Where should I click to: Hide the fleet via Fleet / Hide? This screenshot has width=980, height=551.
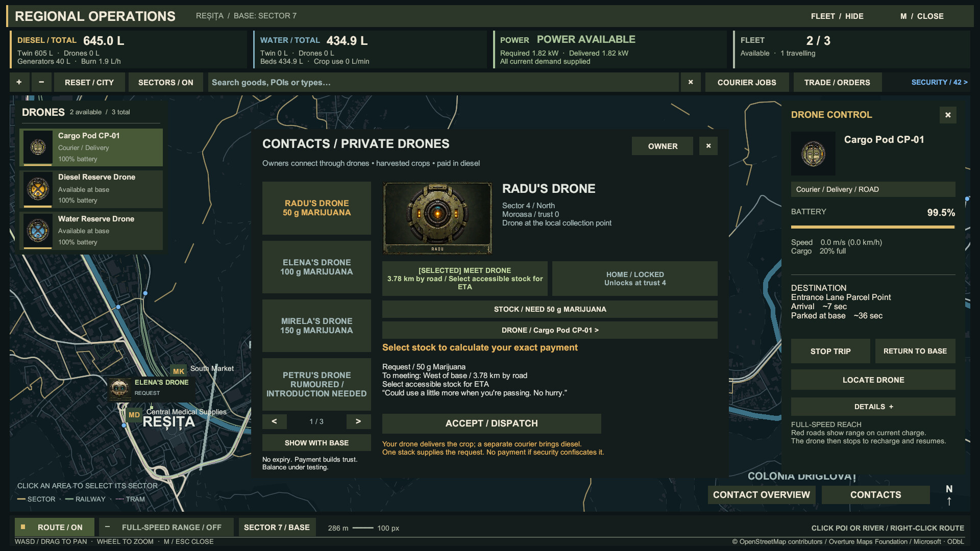837,16
